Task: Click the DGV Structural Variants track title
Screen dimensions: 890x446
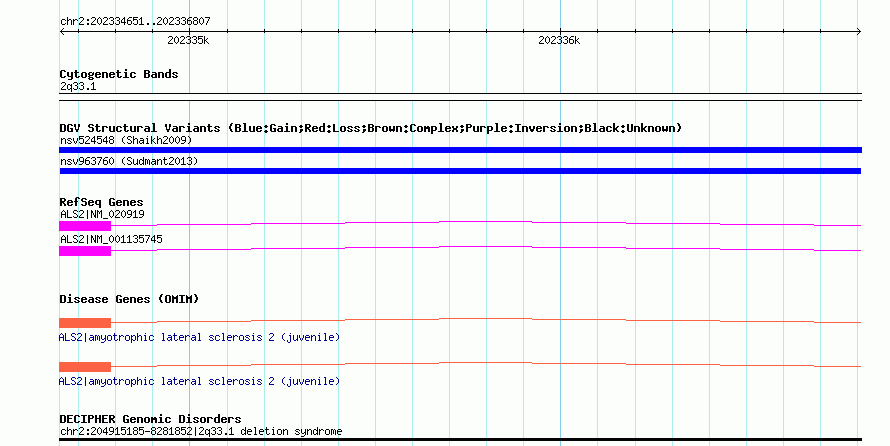Action: pyautogui.click(x=370, y=128)
